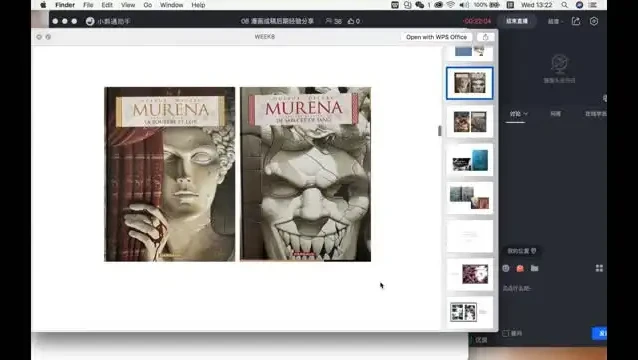This screenshot has height=360, width=638.
Task: Select the black and white comic page thumbnail
Action: coord(470,312)
